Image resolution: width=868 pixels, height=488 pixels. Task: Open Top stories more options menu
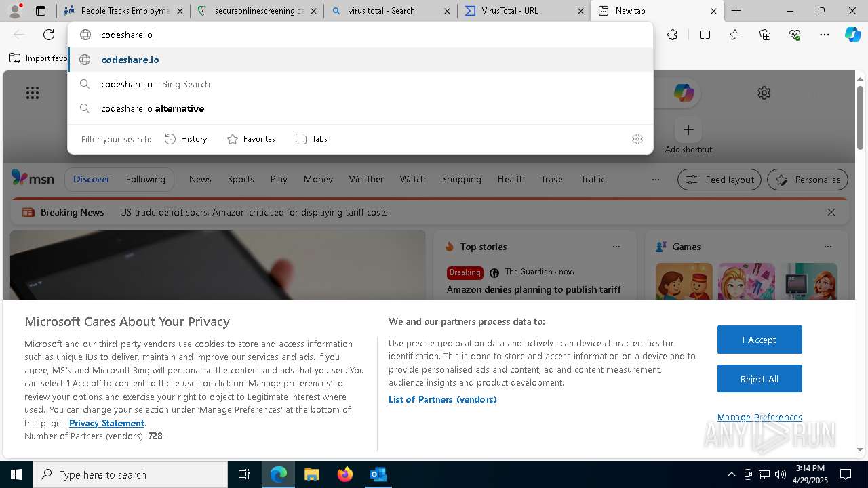(616, 247)
